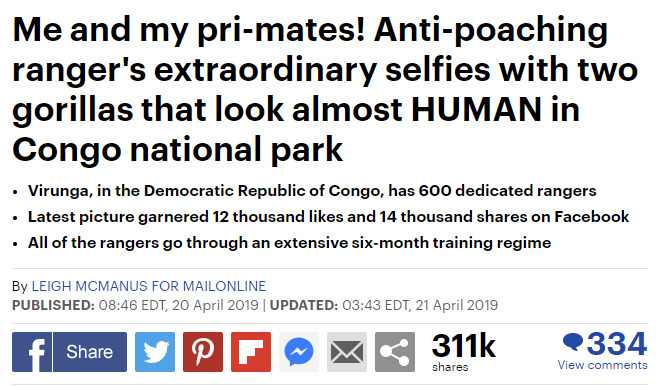This screenshot has height=386, width=663.
Task: Open the View comments link
Action: 603,365
